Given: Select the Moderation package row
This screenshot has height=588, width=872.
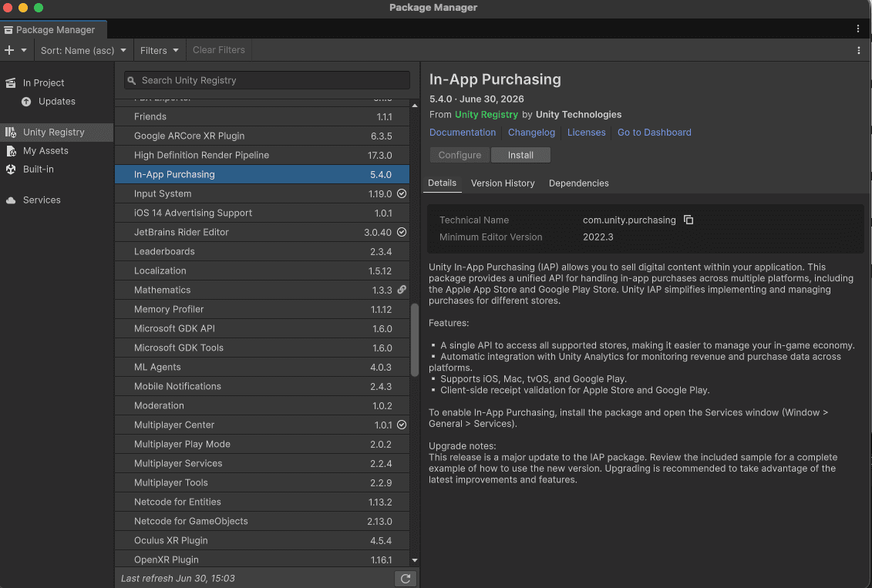Looking at the screenshot, I should (x=262, y=405).
